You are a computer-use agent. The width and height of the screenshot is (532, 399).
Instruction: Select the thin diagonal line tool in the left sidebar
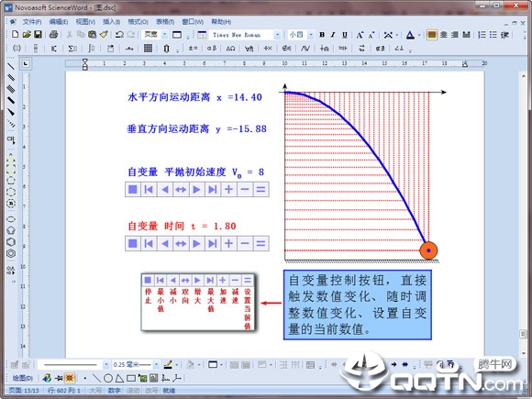coord(11,66)
